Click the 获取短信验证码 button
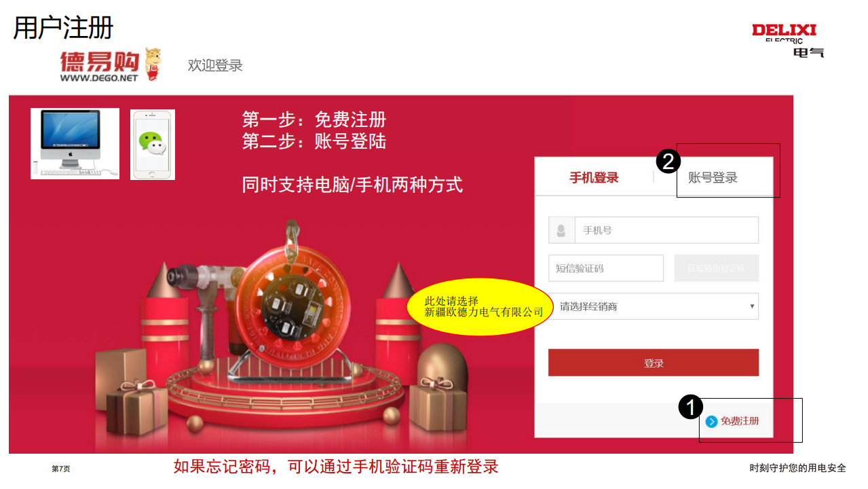This screenshot has height=489, width=868. click(716, 268)
